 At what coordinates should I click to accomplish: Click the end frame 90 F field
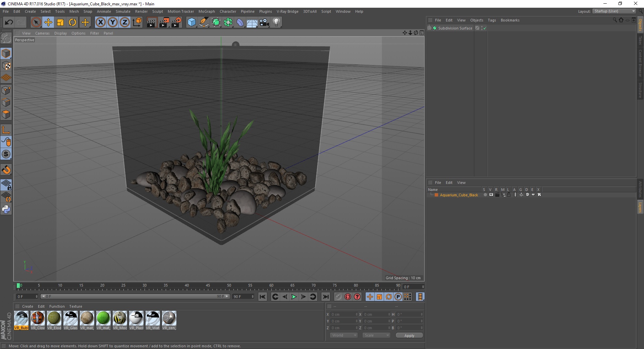[244, 297]
